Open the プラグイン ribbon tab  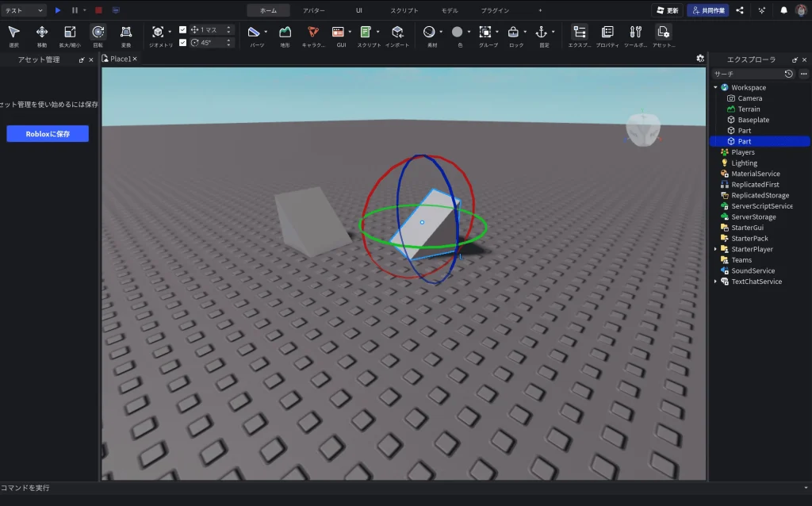coord(496,10)
